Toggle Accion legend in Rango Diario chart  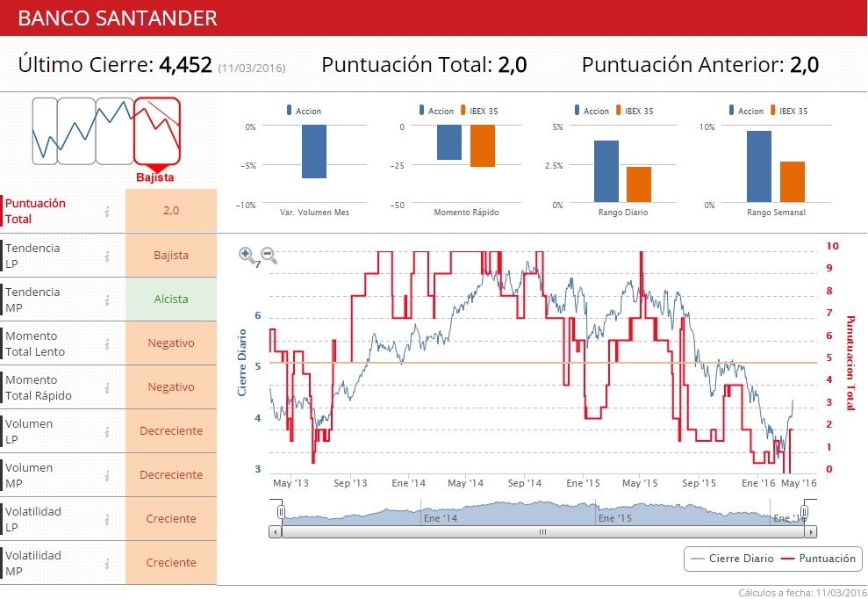[592, 111]
